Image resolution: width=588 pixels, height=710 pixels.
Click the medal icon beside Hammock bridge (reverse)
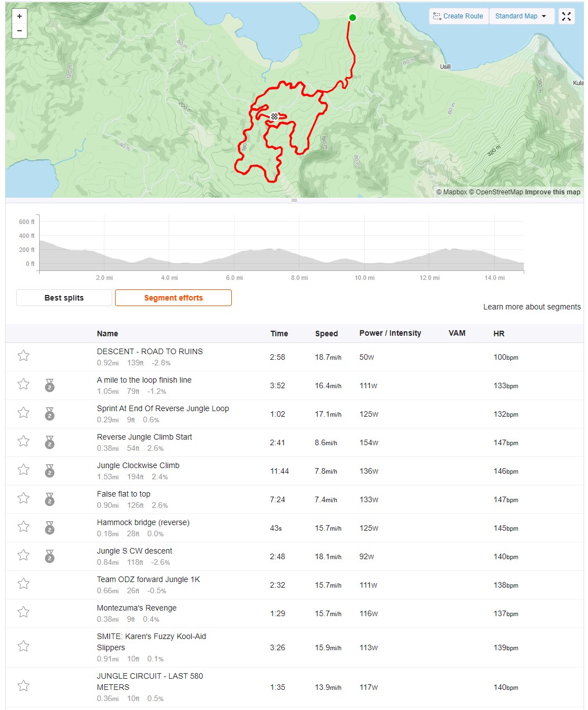point(50,528)
